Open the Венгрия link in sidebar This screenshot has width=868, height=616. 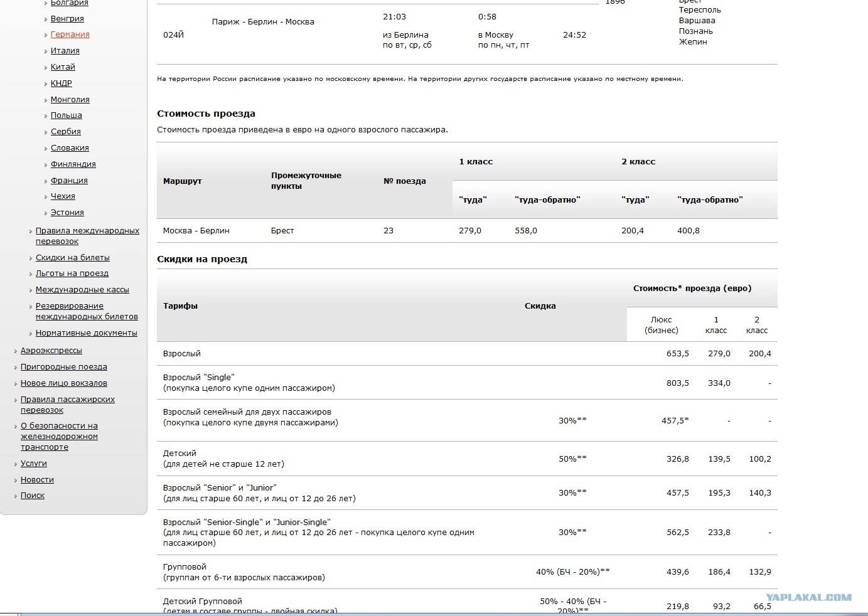[67, 19]
